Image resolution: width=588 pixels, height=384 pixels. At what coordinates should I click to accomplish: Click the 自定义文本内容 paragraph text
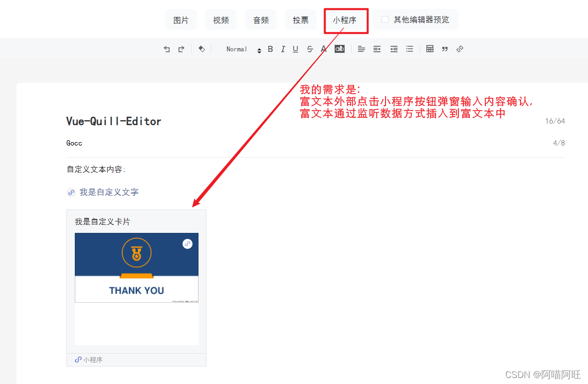[96, 170]
